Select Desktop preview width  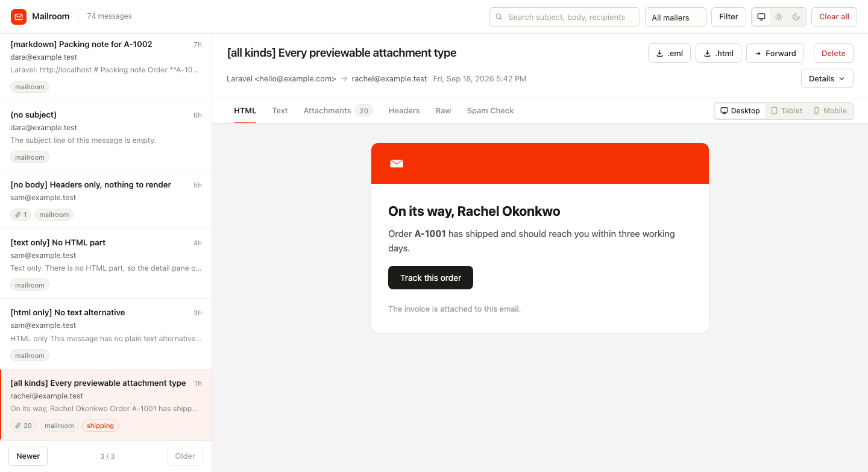pyautogui.click(x=740, y=111)
